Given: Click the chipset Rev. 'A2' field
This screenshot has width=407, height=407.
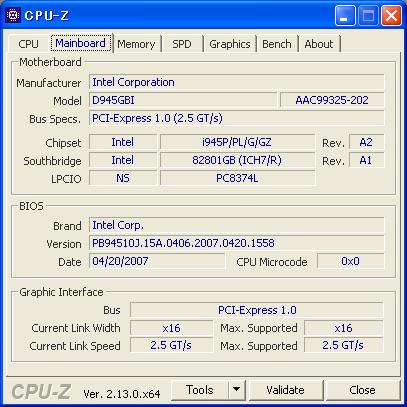Looking at the screenshot, I should click(366, 142).
